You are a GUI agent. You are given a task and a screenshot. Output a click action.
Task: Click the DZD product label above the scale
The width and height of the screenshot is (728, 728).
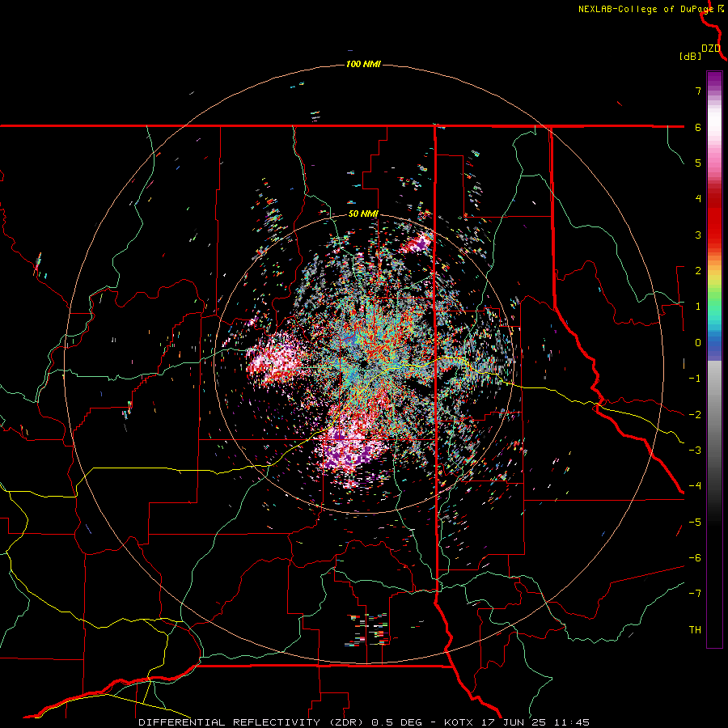tap(711, 49)
